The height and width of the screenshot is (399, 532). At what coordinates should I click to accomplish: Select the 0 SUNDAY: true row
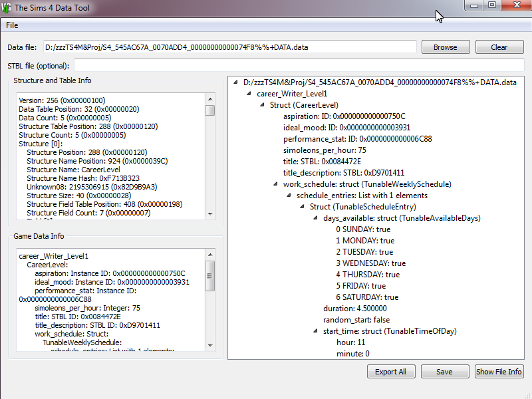363,229
